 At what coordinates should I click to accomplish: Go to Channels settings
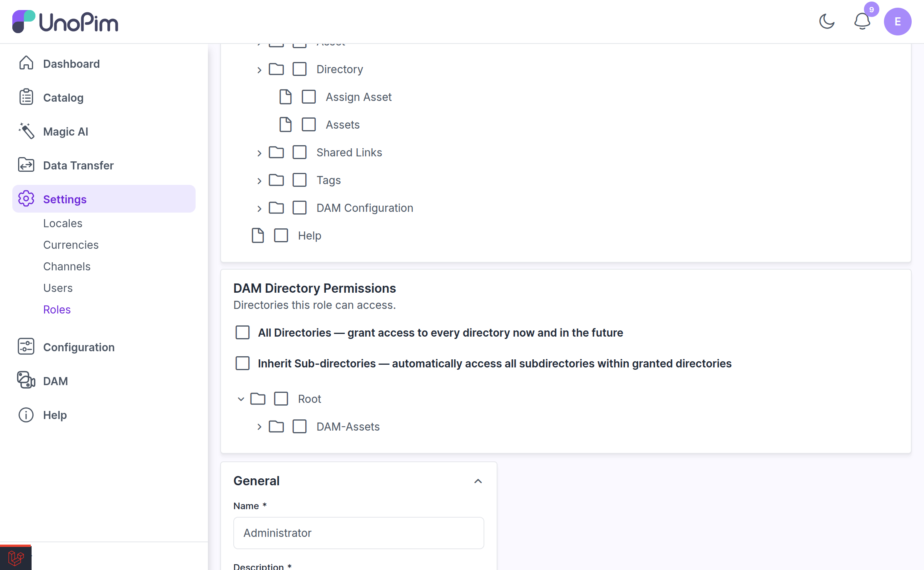pos(67,267)
